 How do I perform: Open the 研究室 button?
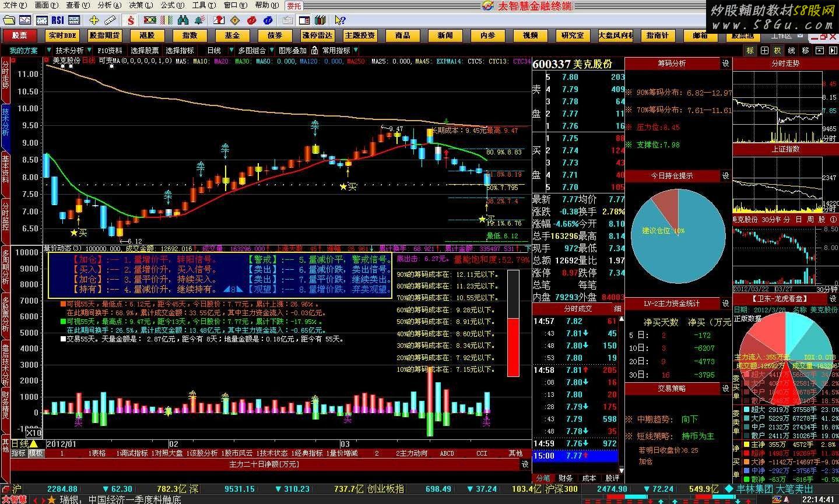pos(573,36)
